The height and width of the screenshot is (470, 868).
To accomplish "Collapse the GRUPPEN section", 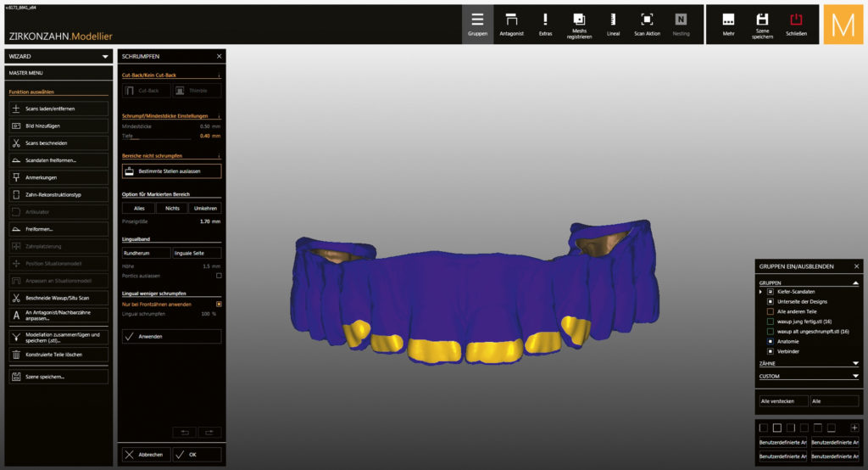I will (855, 283).
